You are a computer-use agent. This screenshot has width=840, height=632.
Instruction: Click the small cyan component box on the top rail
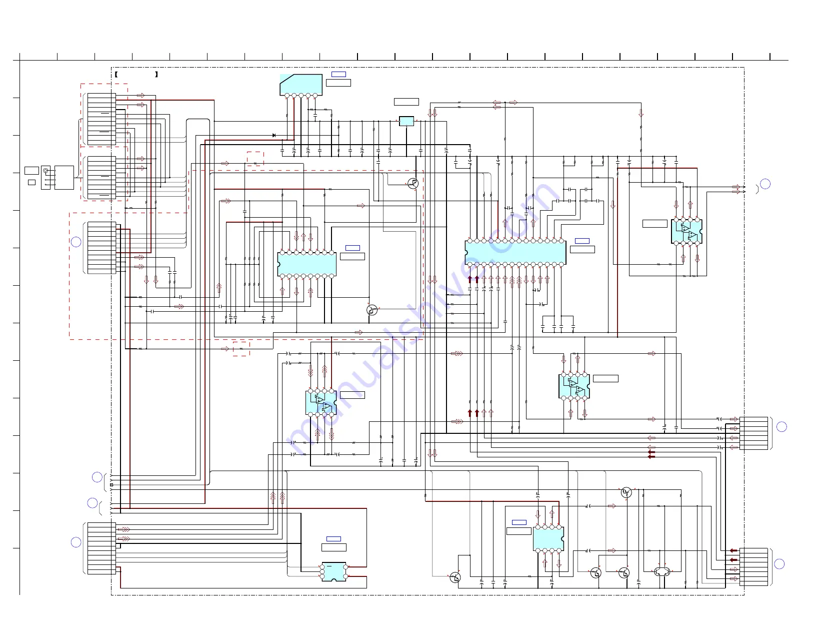click(406, 121)
